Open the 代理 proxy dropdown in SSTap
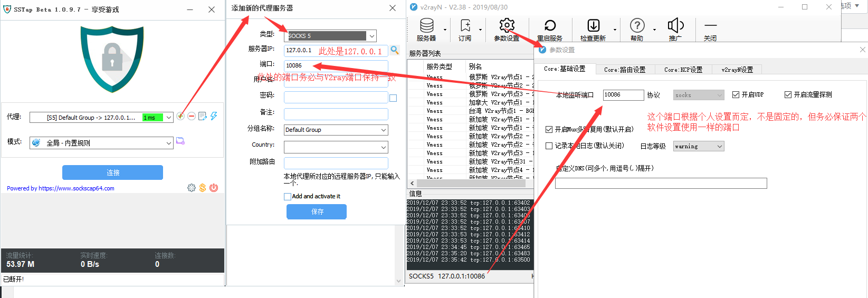Viewport: 868px width, 298px height. (x=101, y=118)
